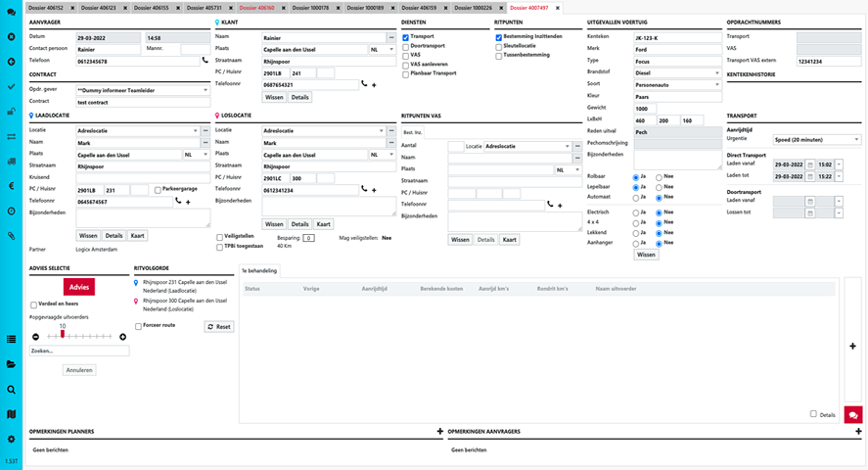
Task: Open the map sidebar icon
Action: pos(11,414)
